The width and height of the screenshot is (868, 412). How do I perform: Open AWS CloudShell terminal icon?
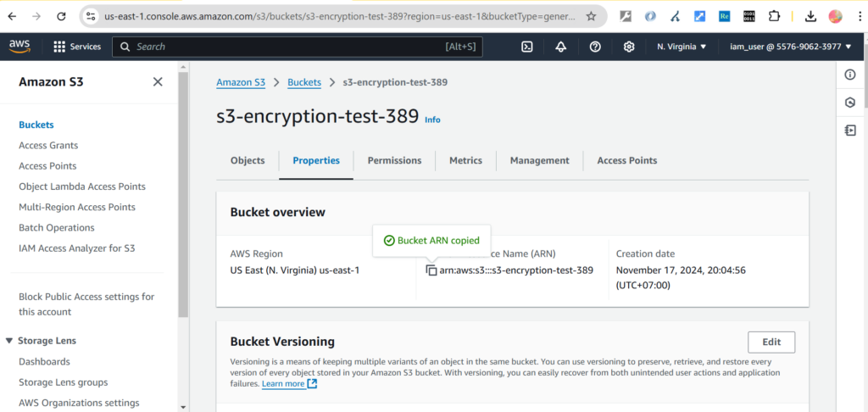(526, 47)
